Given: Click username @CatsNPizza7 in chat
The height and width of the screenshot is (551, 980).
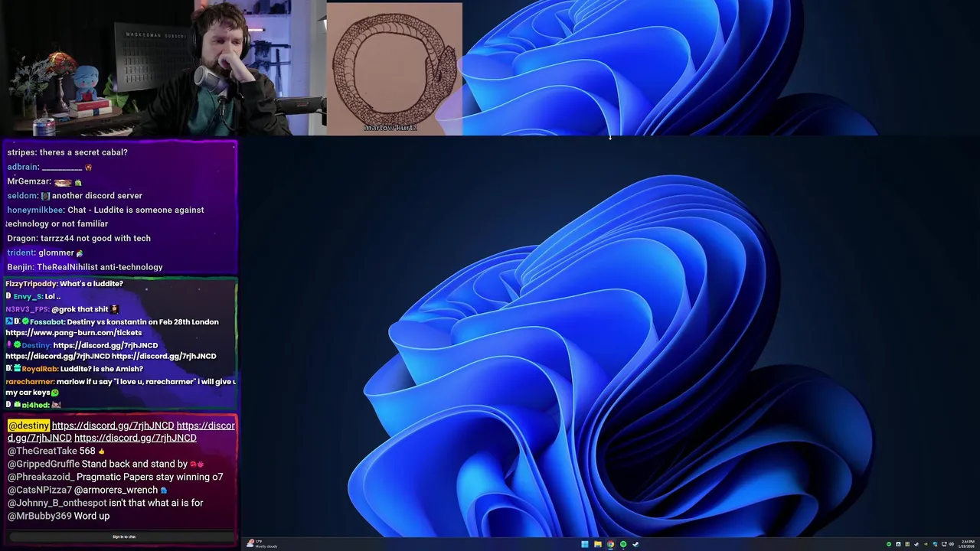Looking at the screenshot, I should click(40, 490).
